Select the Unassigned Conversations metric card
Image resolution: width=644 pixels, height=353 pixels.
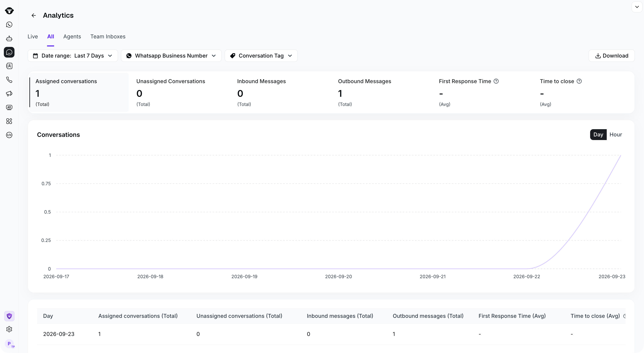pos(180,92)
